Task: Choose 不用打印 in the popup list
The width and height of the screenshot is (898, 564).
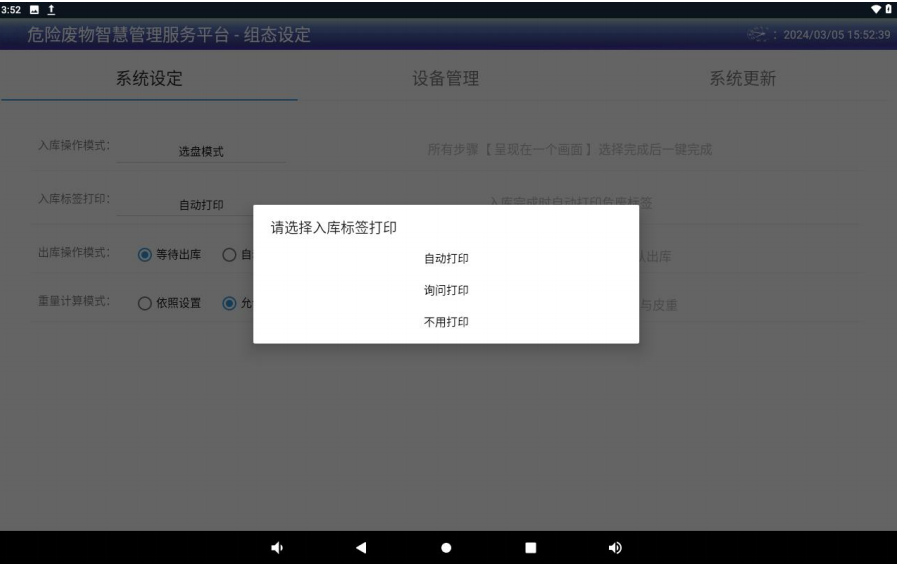Action: pyautogui.click(x=446, y=322)
